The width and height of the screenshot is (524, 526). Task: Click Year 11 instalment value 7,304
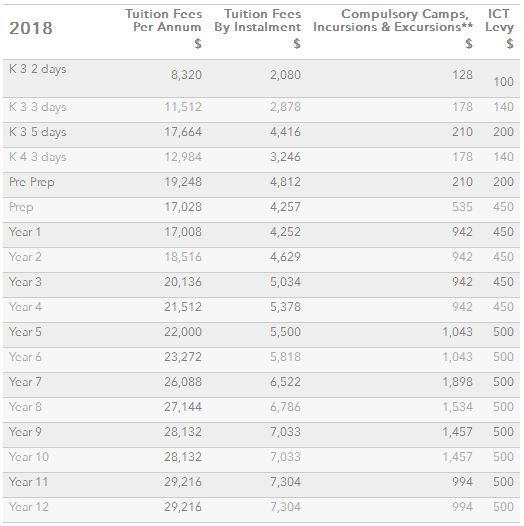pyautogui.click(x=285, y=482)
